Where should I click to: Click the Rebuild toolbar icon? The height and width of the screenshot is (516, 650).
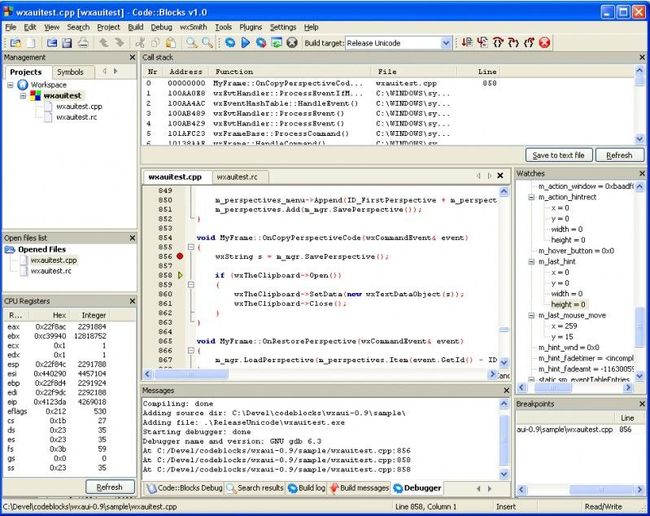tap(276, 43)
